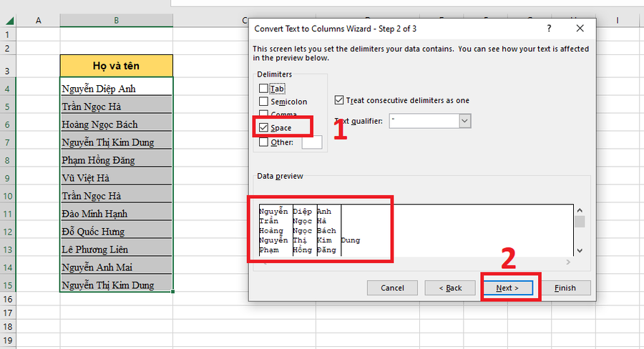Click the custom delimiter field beside Other
644x349 pixels.
(312, 142)
